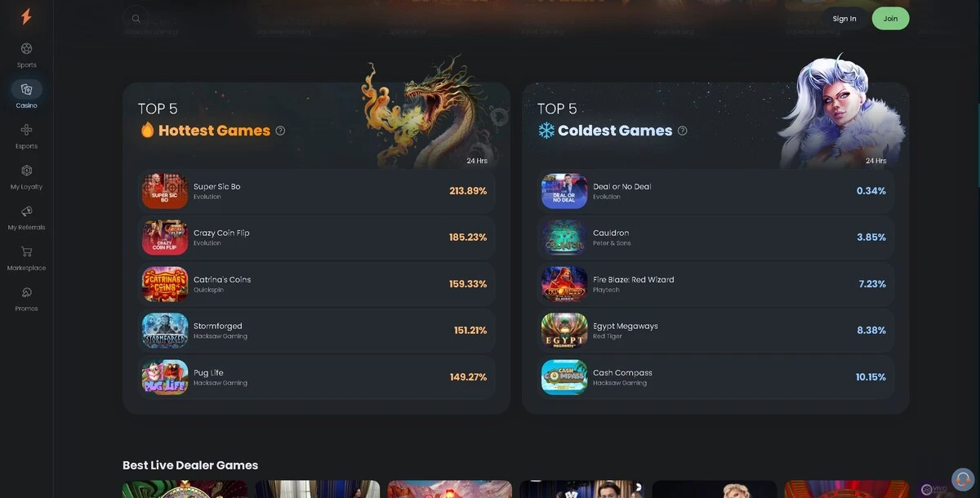Open Deal or No Deal row
980x498 pixels.
(x=715, y=191)
